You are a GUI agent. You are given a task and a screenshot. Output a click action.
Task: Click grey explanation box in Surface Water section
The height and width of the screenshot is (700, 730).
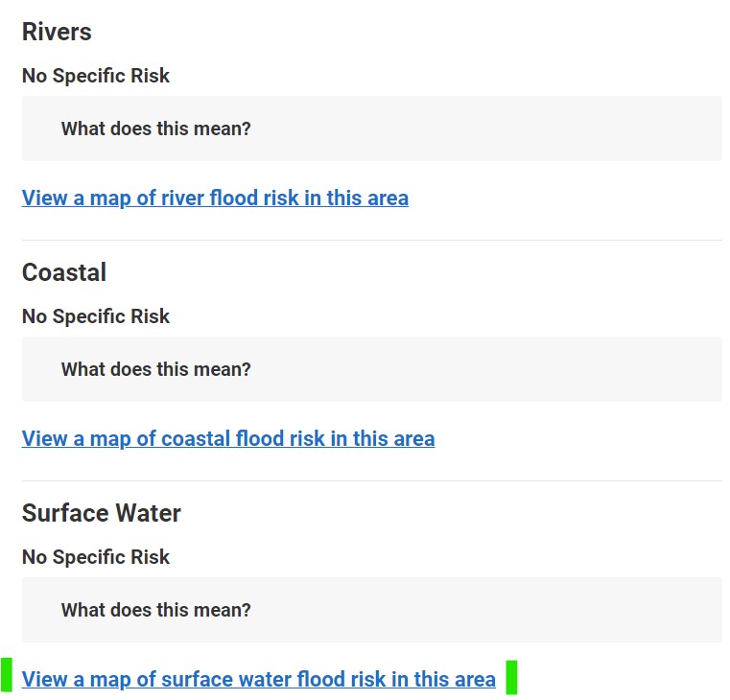point(480,610)
